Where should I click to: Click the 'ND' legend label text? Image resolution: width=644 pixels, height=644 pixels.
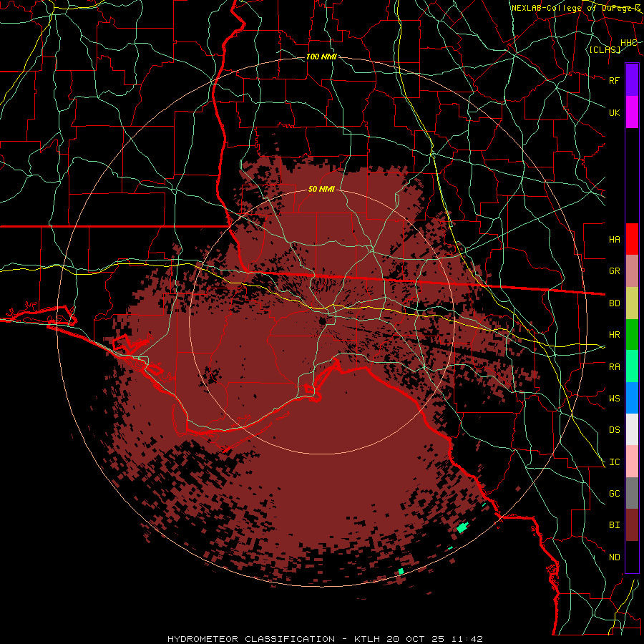click(x=615, y=557)
